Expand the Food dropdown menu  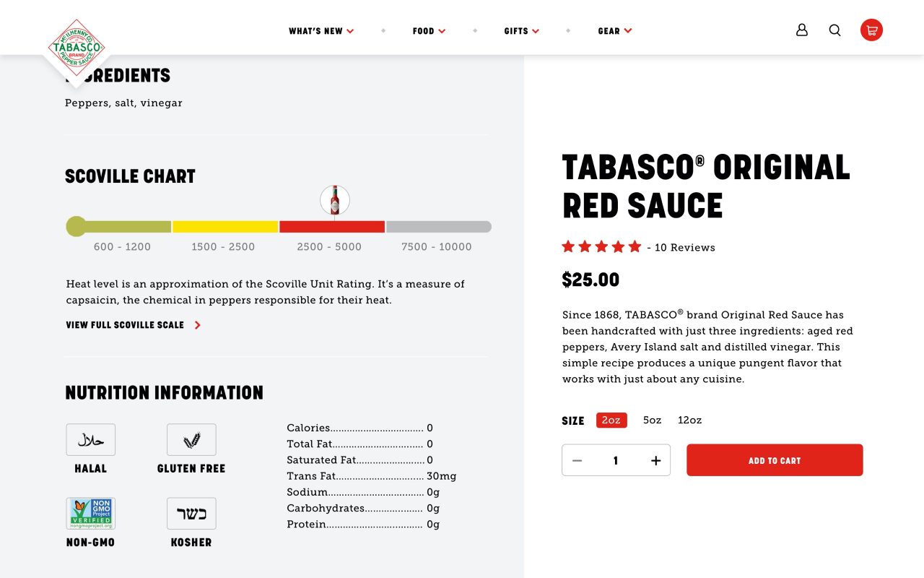click(429, 31)
